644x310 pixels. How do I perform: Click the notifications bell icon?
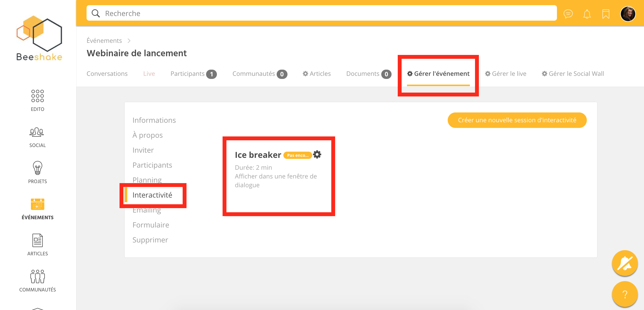point(587,14)
